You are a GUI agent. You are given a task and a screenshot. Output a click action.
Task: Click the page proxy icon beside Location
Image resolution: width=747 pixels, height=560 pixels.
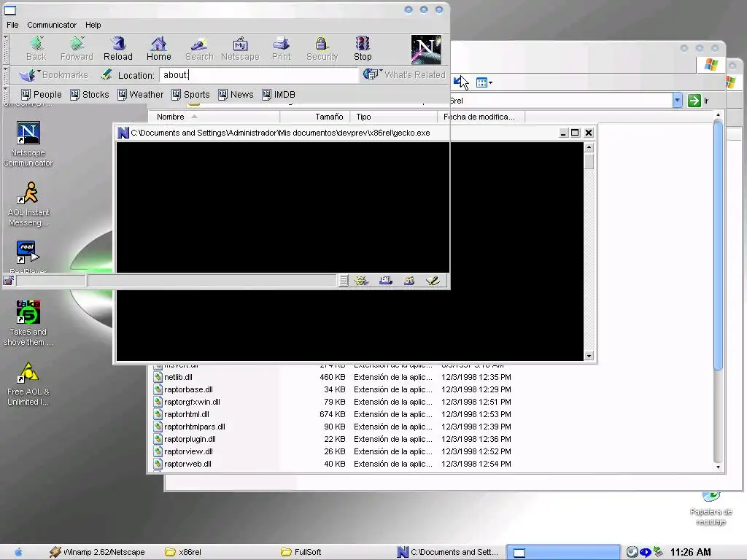[x=107, y=75]
